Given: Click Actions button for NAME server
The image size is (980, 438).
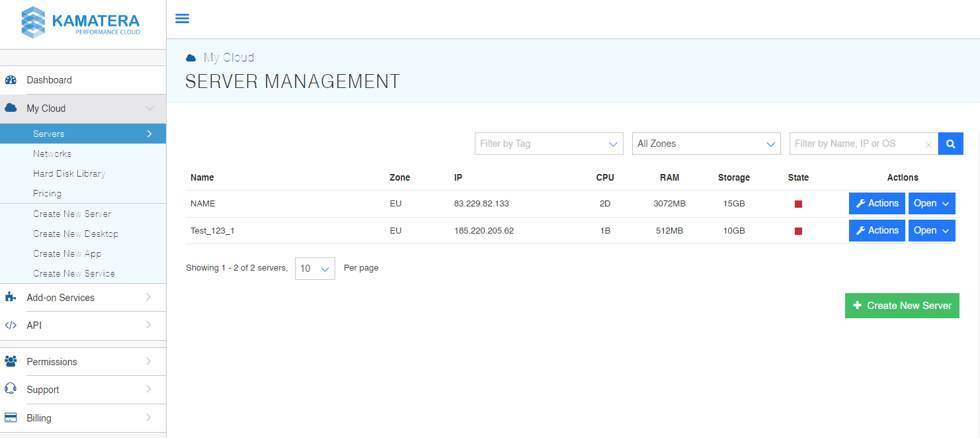Looking at the screenshot, I should 877,204.
